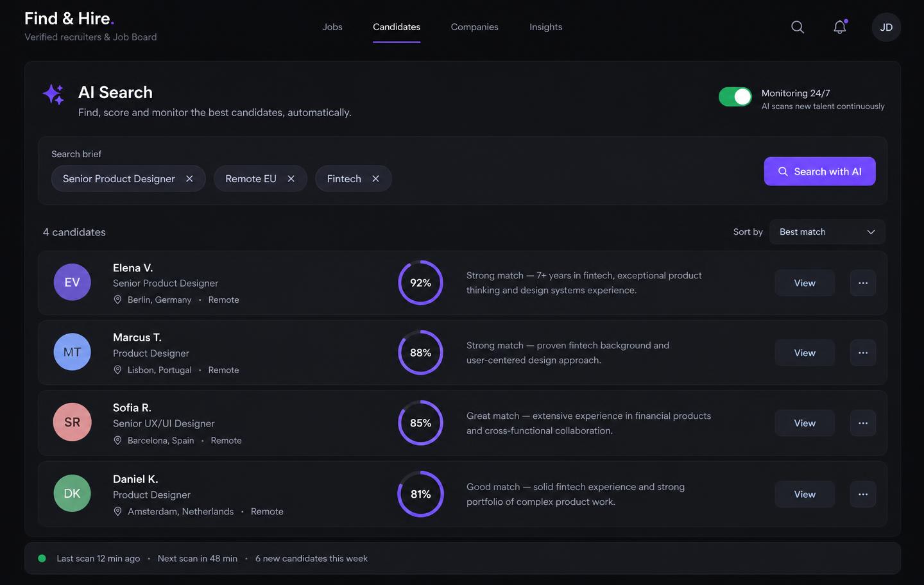
Task: Click the Sofia R. candidate name
Action: click(x=132, y=407)
